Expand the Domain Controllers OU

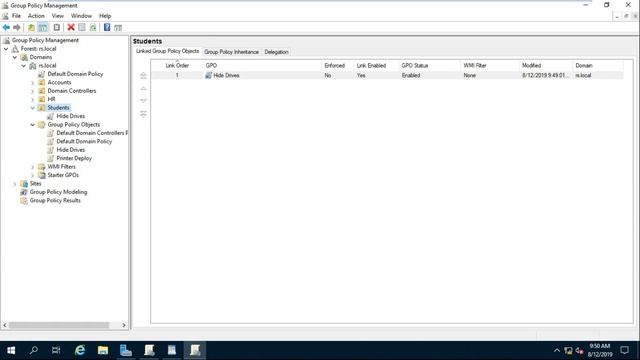click(x=33, y=91)
